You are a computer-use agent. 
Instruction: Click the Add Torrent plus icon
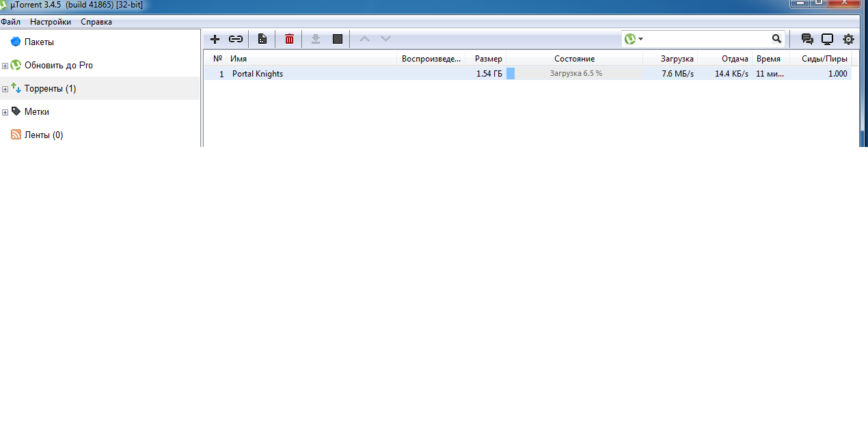(x=215, y=40)
